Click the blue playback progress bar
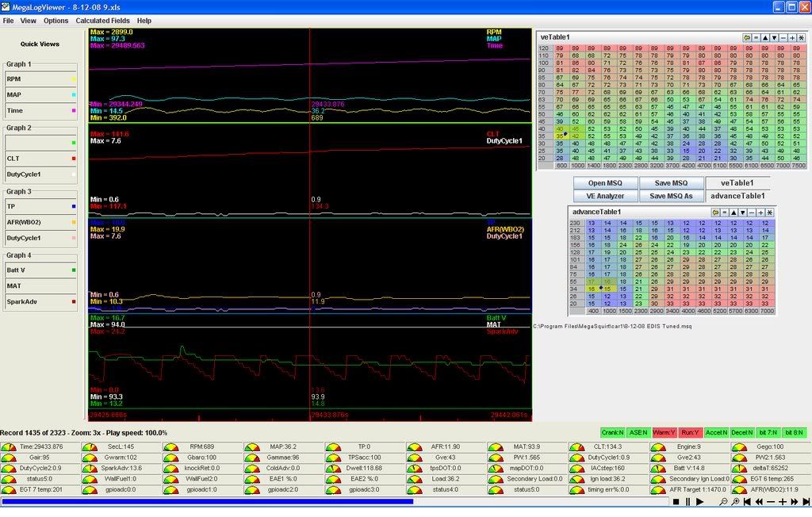Image resolution: width=812 pixels, height=517 pixels. click(206, 501)
